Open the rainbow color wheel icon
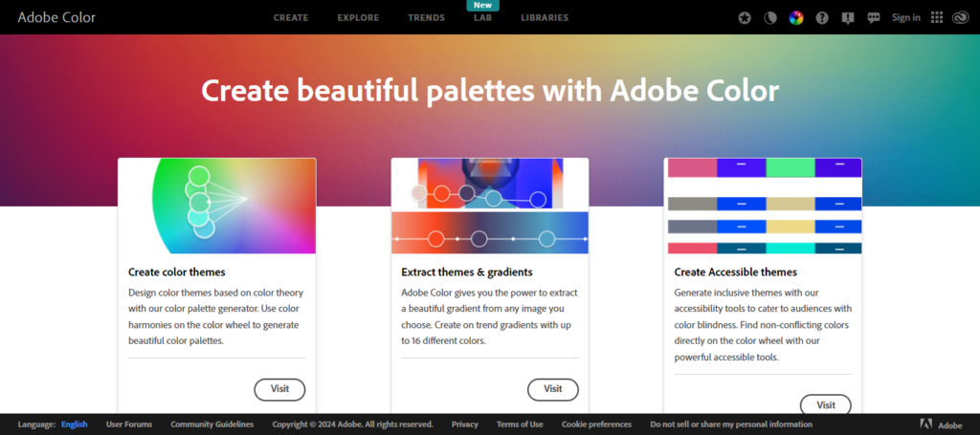980x435 pixels. click(795, 17)
